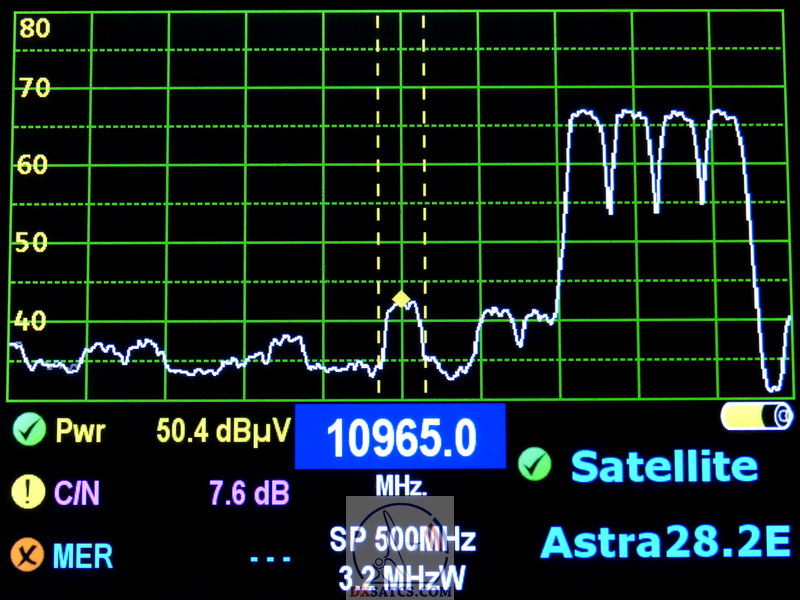800x600 pixels.
Task: Click the SP 500MHz span setting
Action: 403,540
